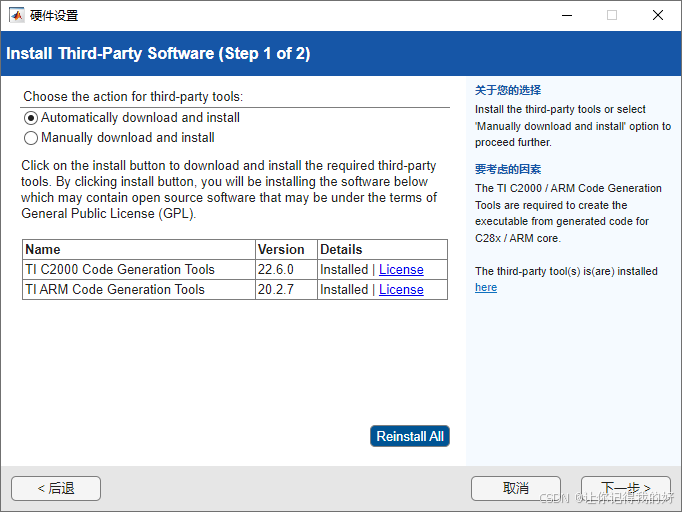Click the Details column header
The height and width of the screenshot is (512, 682).
382,250
